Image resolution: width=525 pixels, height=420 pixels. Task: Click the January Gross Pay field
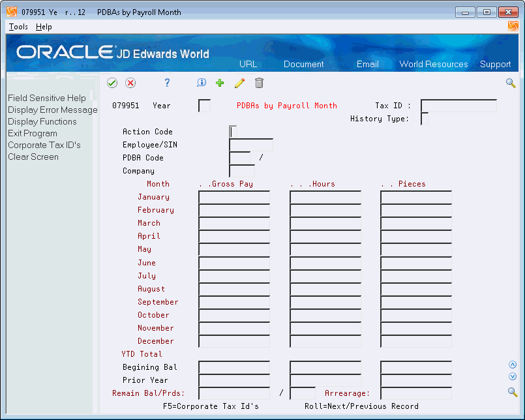point(234,197)
